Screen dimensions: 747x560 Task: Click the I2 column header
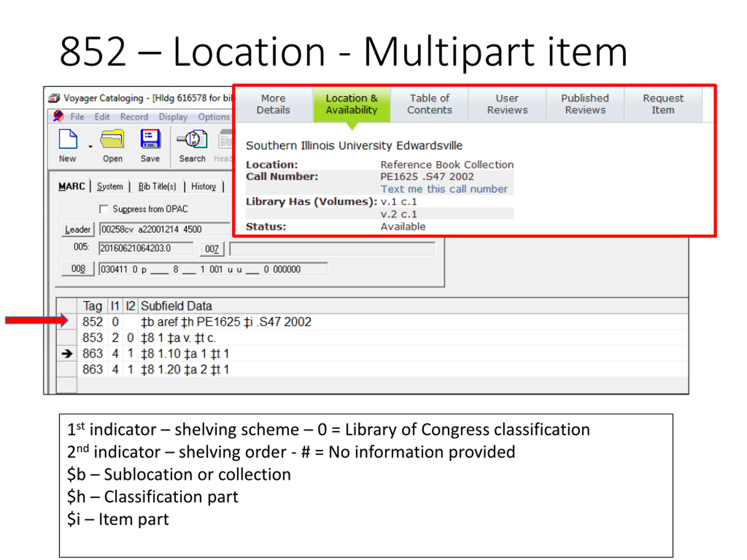(130, 306)
